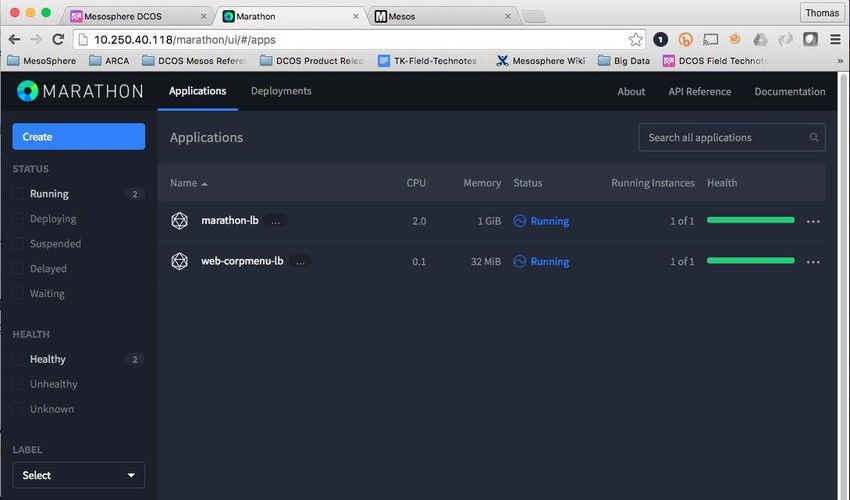Expand labels ellipsis next to marathon-lb
This screenshot has width=850, height=500.
pos(276,221)
